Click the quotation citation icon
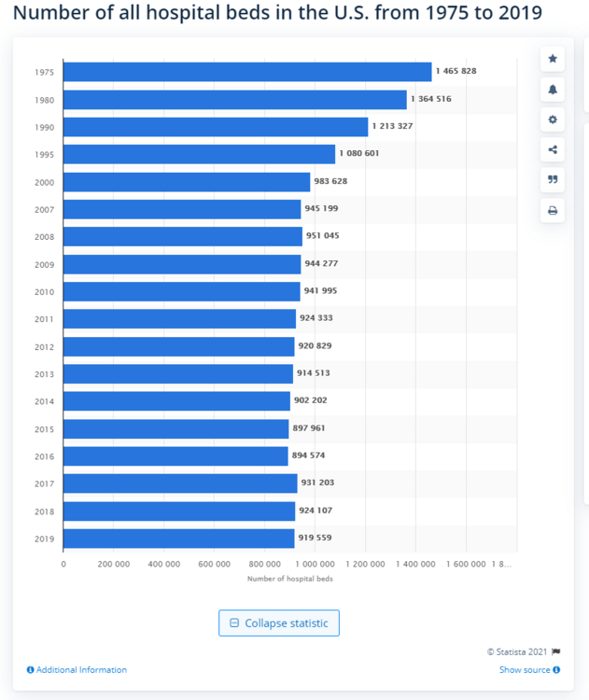This screenshot has width=589, height=700. coord(553,179)
